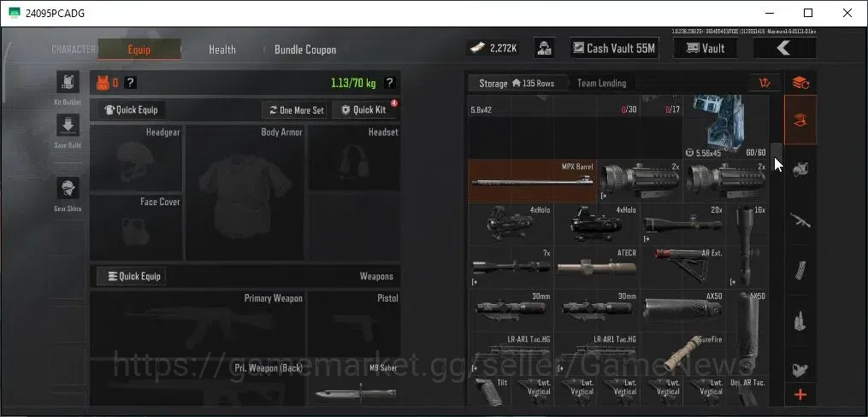Click the One More Set button
Viewport: 868px width, 417px height.
[295, 110]
